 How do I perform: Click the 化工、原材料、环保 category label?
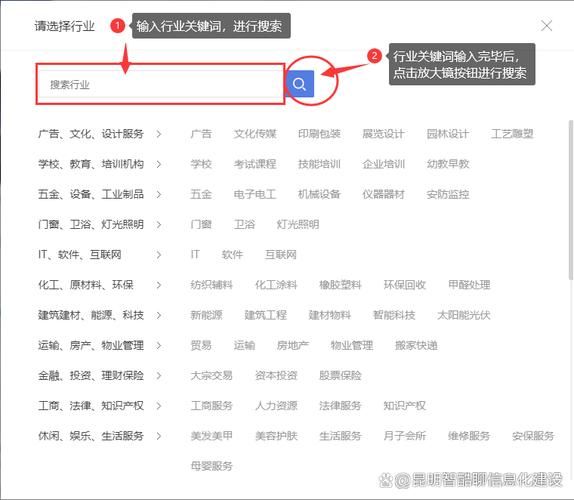[86, 285]
